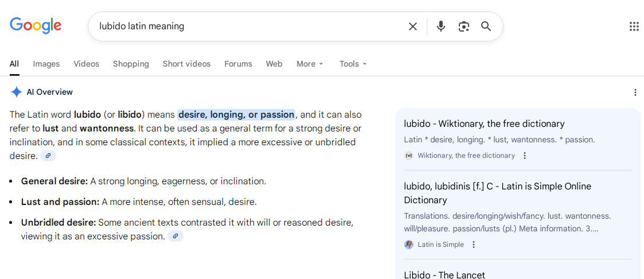The width and height of the screenshot is (644, 279).
Task: Start voice search with microphone icon
Action: click(440, 26)
